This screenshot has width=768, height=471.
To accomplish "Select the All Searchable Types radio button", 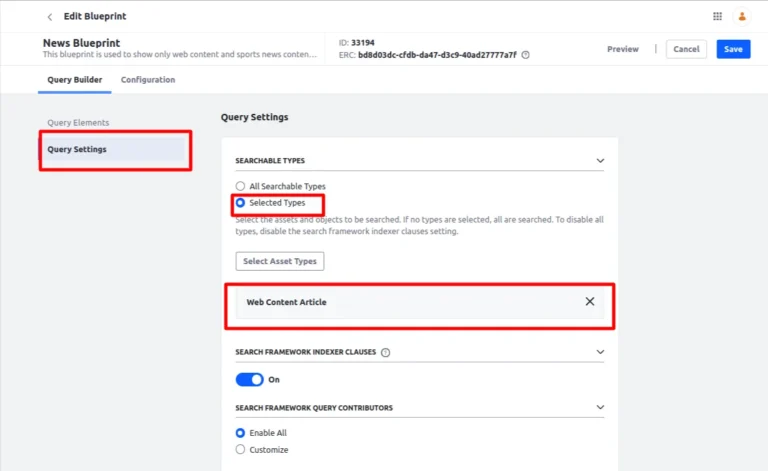I will click(x=240, y=186).
